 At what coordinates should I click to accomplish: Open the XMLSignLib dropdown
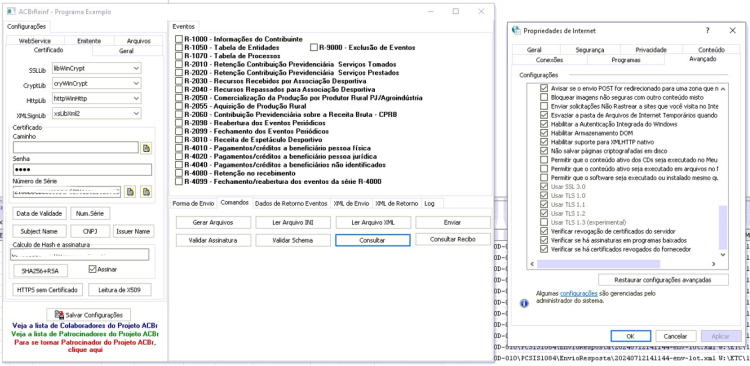click(x=136, y=113)
